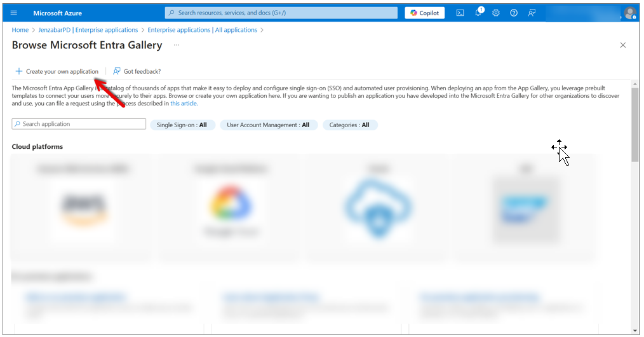Image resolution: width=644 pixels, height=337 pixels.
Task: Click the Cloud platforms heading
Action: click(x=37, y=147)
